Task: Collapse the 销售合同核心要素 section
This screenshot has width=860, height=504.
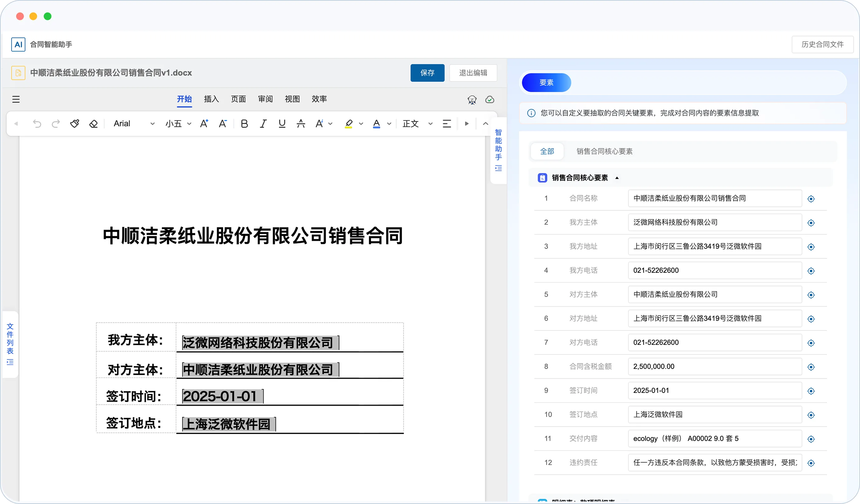Action: 617,178
